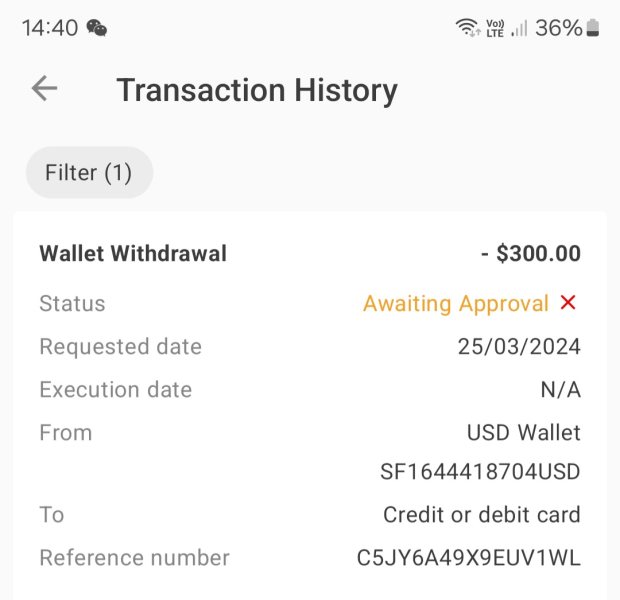Tap the Awaiting Approval status
620x600 pixels.
coord(456,304)
